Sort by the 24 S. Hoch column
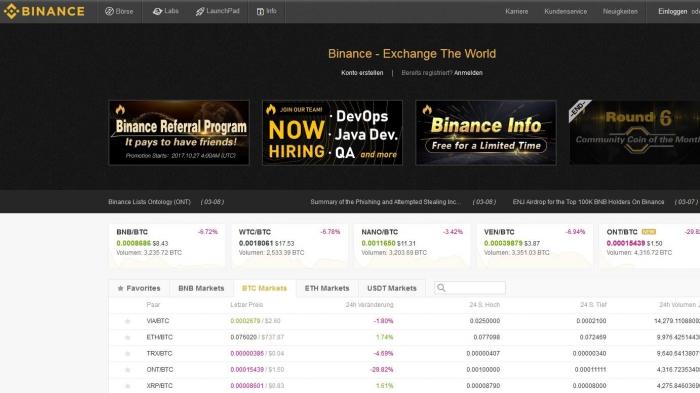700x393 pixels. click(x=484, y=305)
